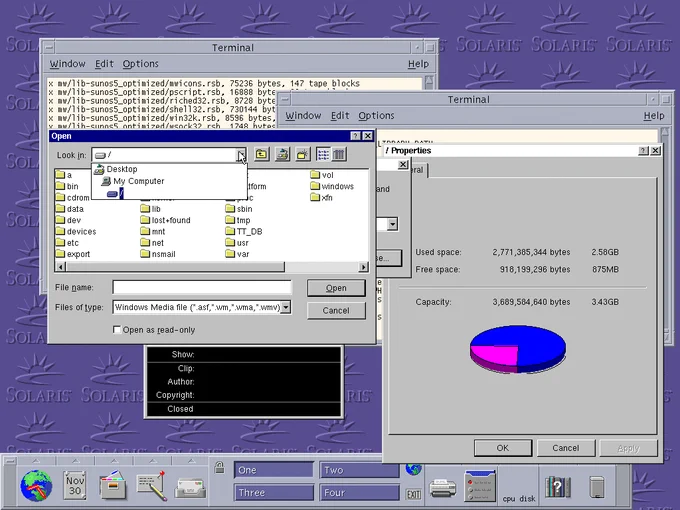The height and width of the screenshot is (510, 680).
Task: Click Cancel in the Open dialog
Action: 336,311
